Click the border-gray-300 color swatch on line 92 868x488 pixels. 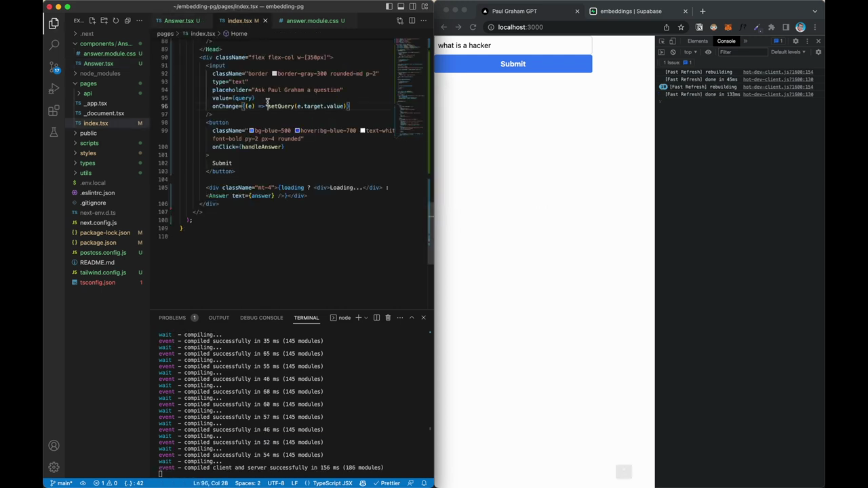tap(275, 73)
